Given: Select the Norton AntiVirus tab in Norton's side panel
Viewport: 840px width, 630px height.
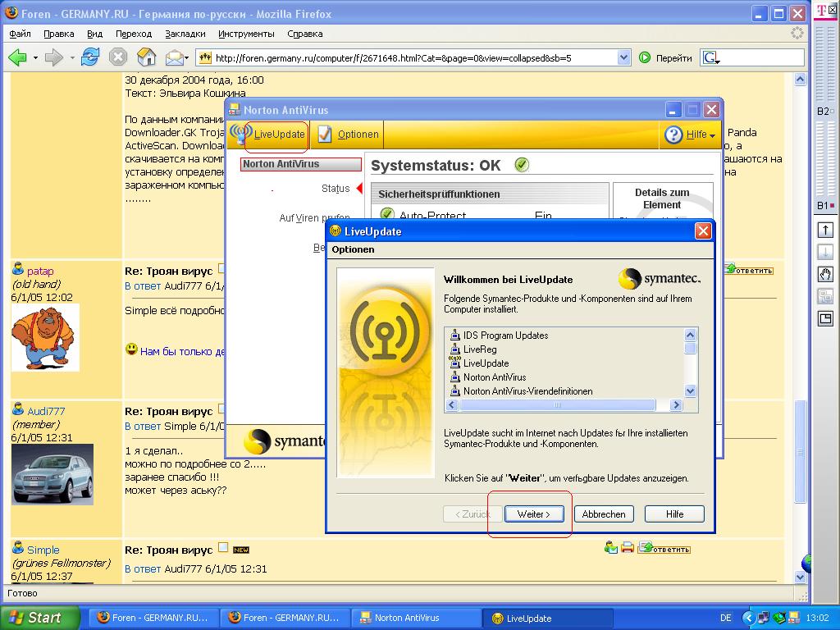Looking at the screenshot, I should [x=301, y=164].
